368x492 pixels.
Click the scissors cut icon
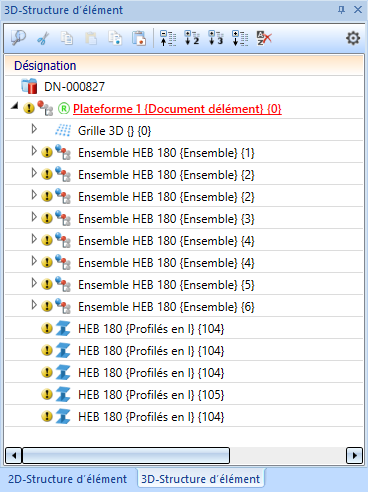click(43, 38)
